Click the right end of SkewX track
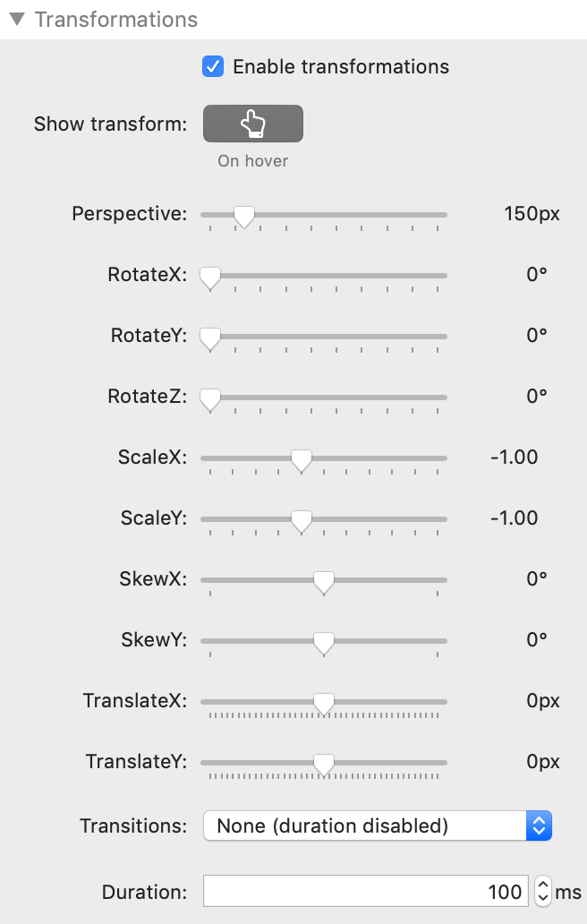Screen dimensions: 587x924 (x=442, y=580)
